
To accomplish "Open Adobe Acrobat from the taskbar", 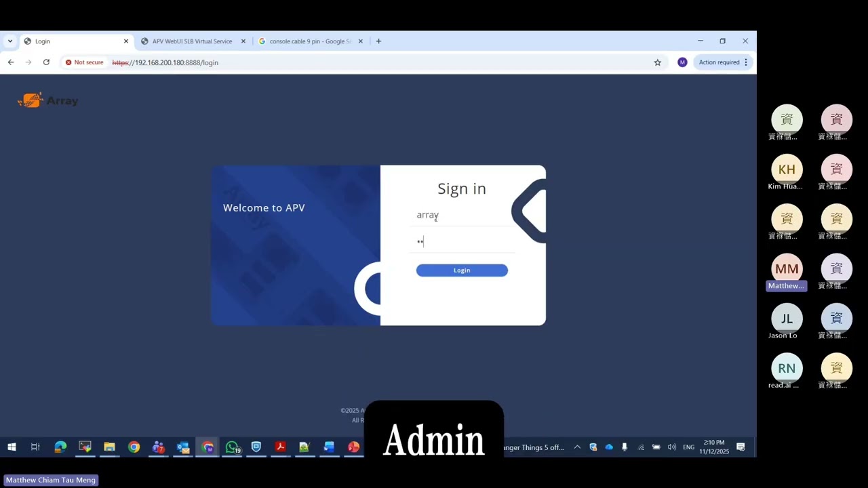I will [280, 447].
